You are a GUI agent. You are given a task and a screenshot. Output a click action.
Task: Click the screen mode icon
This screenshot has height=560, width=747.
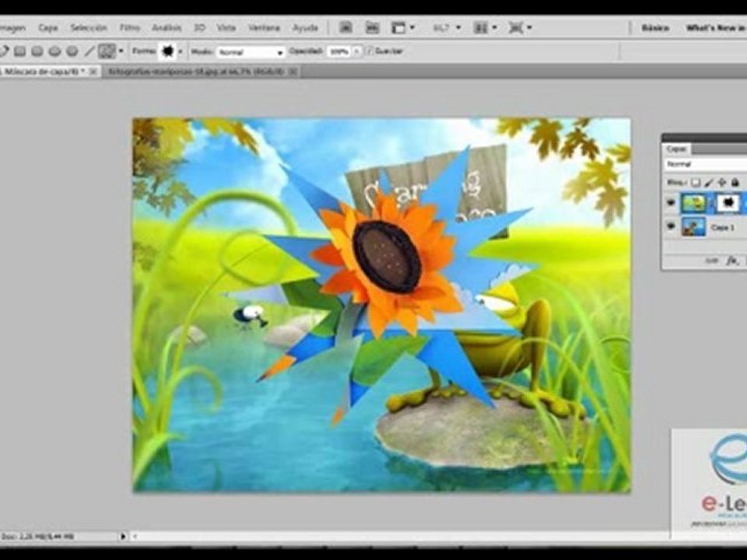(x=398, y=28)
